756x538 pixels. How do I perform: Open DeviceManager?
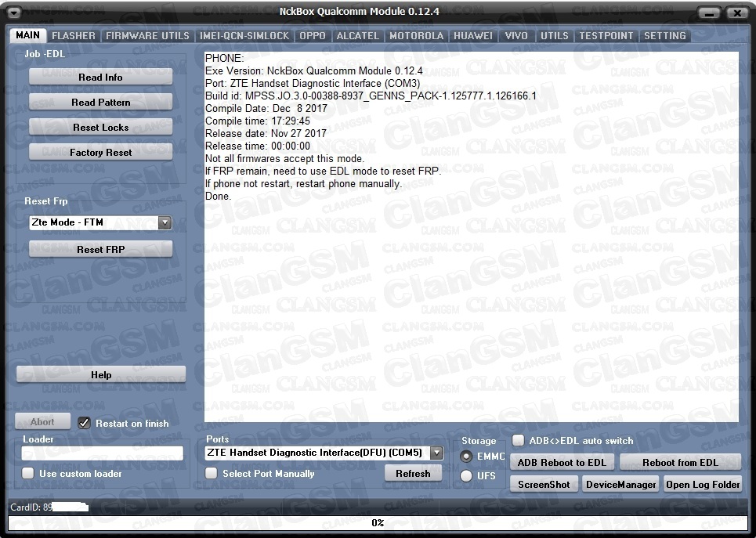point(621,485)
